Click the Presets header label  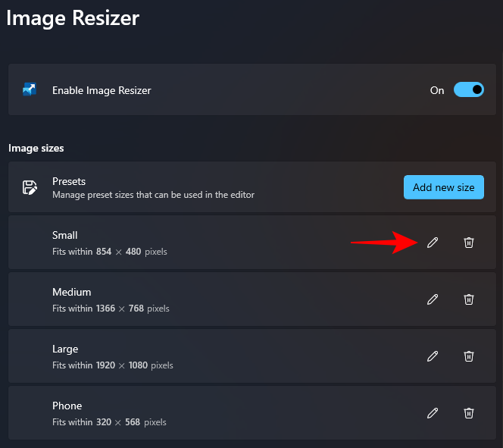tap(69, 181)
